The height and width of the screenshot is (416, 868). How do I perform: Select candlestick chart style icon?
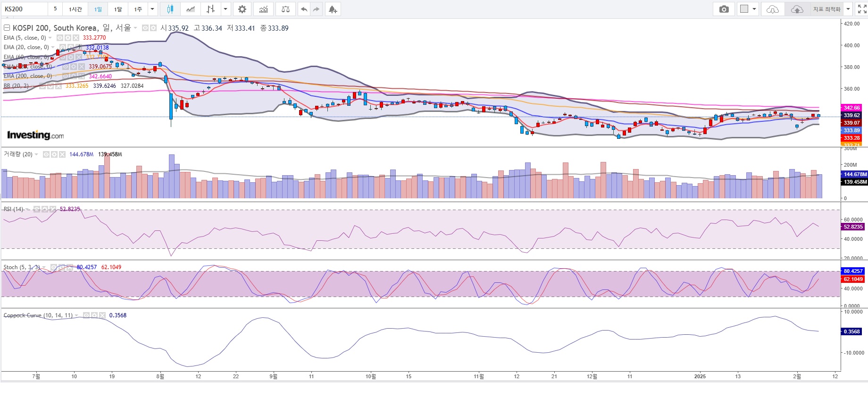click(x=170, y=9)
